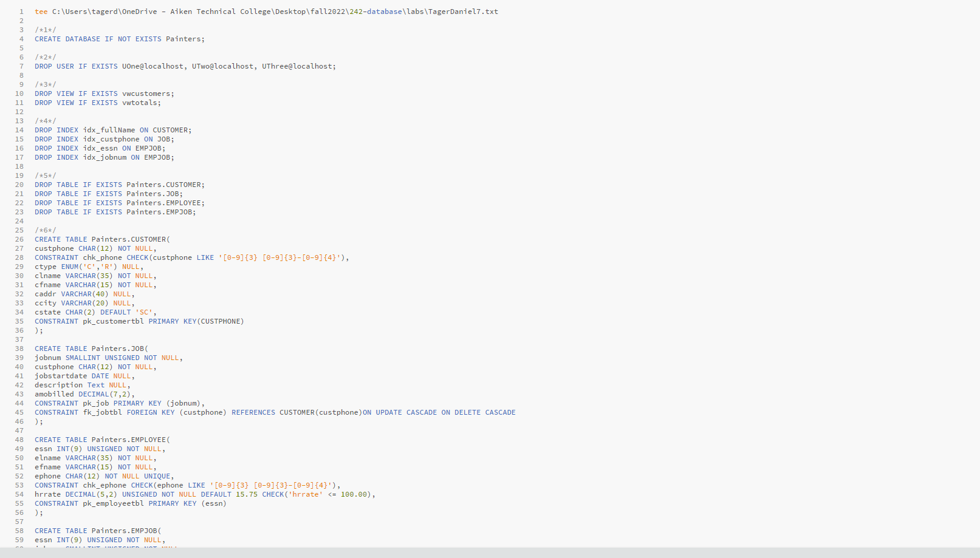This screenshot has width=980, height=558.
Task: Click the /*6*/ comment marker
Action: click(45, 230)
